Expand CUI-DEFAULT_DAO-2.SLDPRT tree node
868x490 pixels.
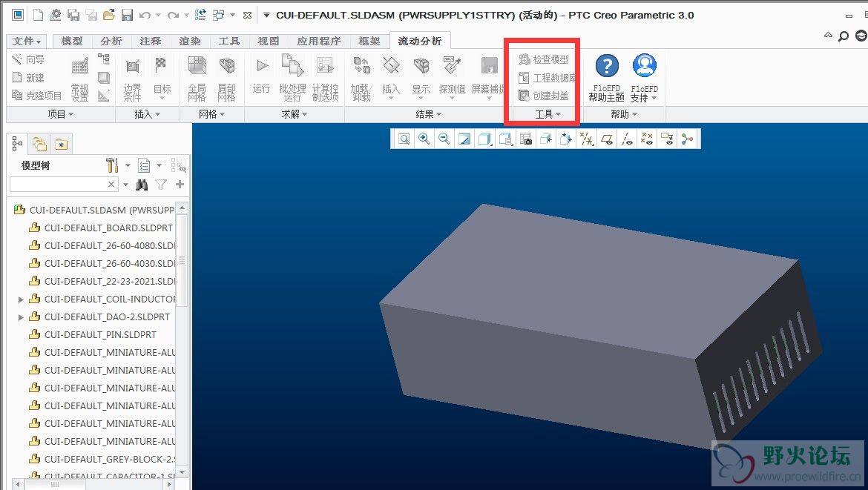point(21,317)
